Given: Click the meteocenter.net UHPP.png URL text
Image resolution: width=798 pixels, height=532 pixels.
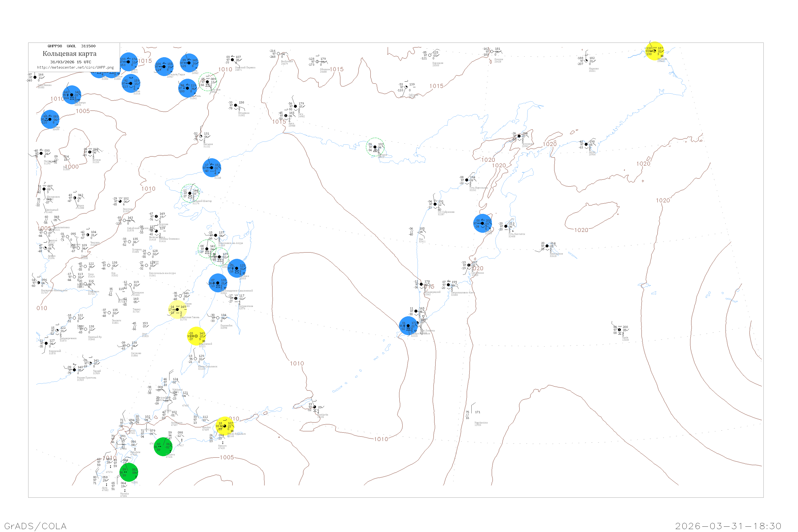Looking at the screenshot, I should pyautogui.click(x=75, y=68).
